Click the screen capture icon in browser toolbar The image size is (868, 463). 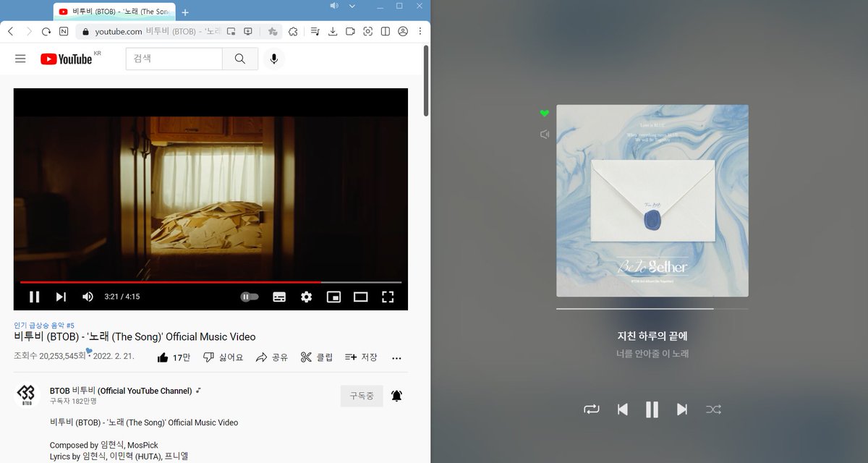point(368,32)
